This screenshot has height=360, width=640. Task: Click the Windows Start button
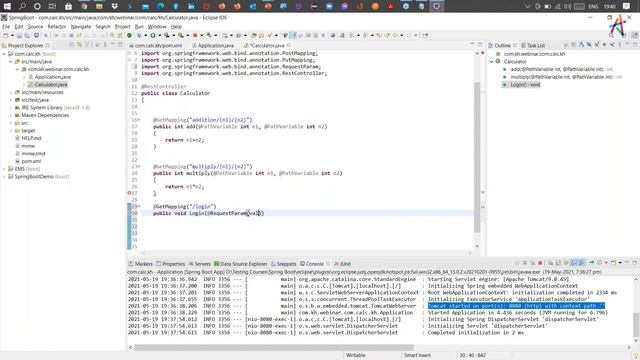[7, 6]
